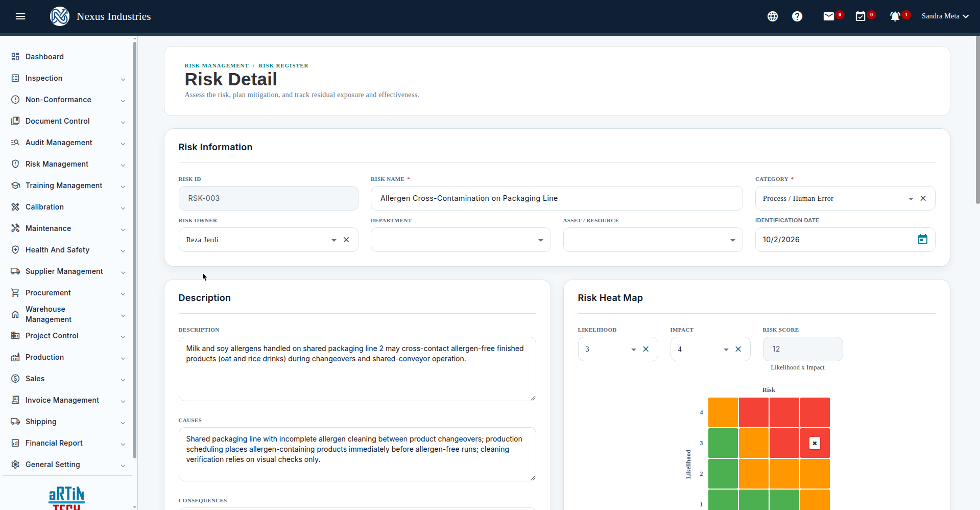980x510 pixels.
Task: Click the Calibration sidebar icon
Action: pyautogui.click(x=15, y=207)
